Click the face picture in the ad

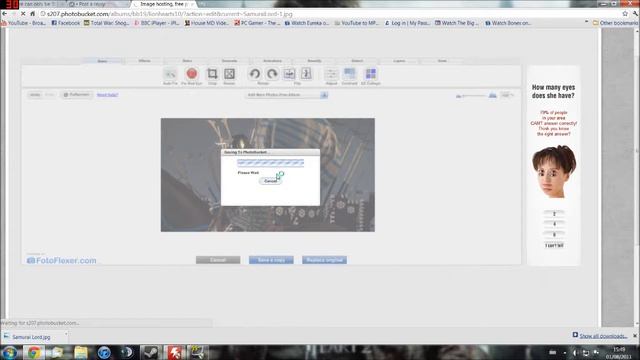pos(554,172)
